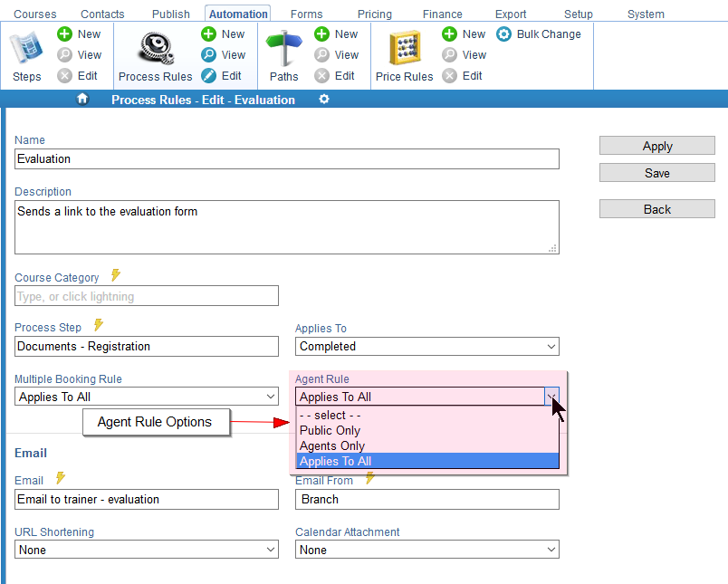Open the URL Shortening dropdown
The image size is (728, 584).
pyautogui.click(x=147, y=550)
